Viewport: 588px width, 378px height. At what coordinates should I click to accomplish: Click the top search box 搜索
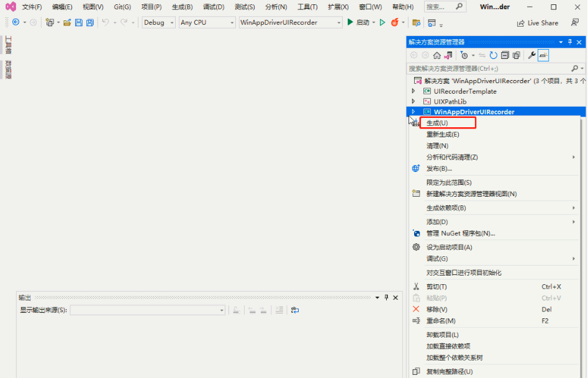click(x=445, y=7)
